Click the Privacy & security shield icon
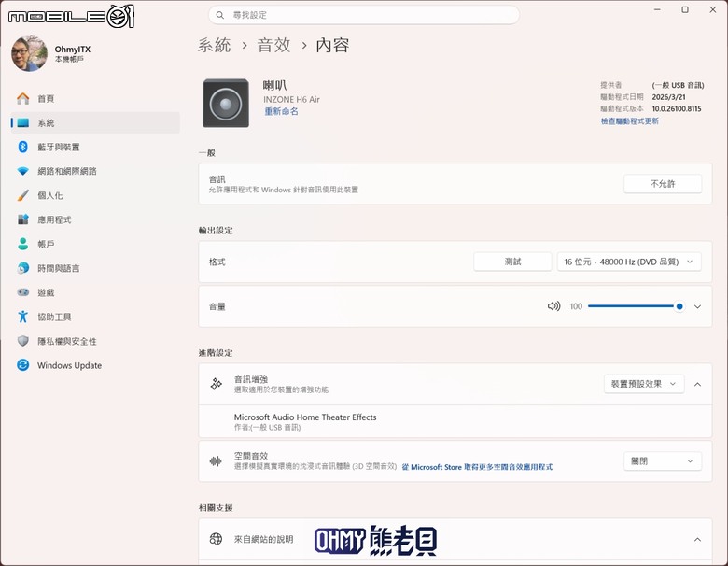 tap(22, 341)
